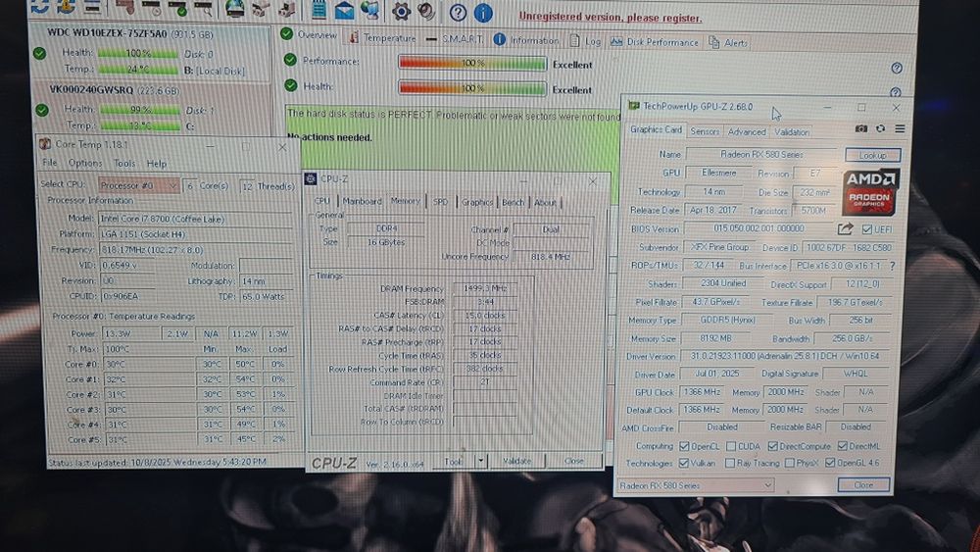Click the 'Unregistered version, please register' link
Image resolution: width=980 pixels, height=552 pixels.
[x=610, y=18]
